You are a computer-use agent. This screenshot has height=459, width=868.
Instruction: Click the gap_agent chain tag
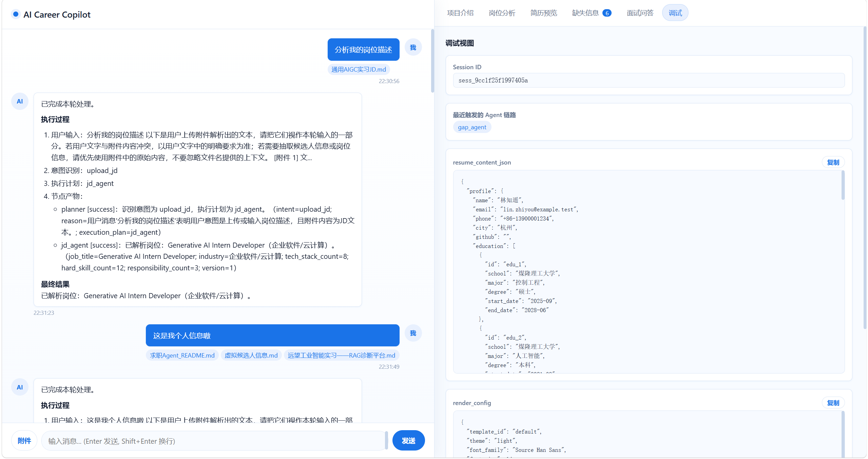[472, 127]
